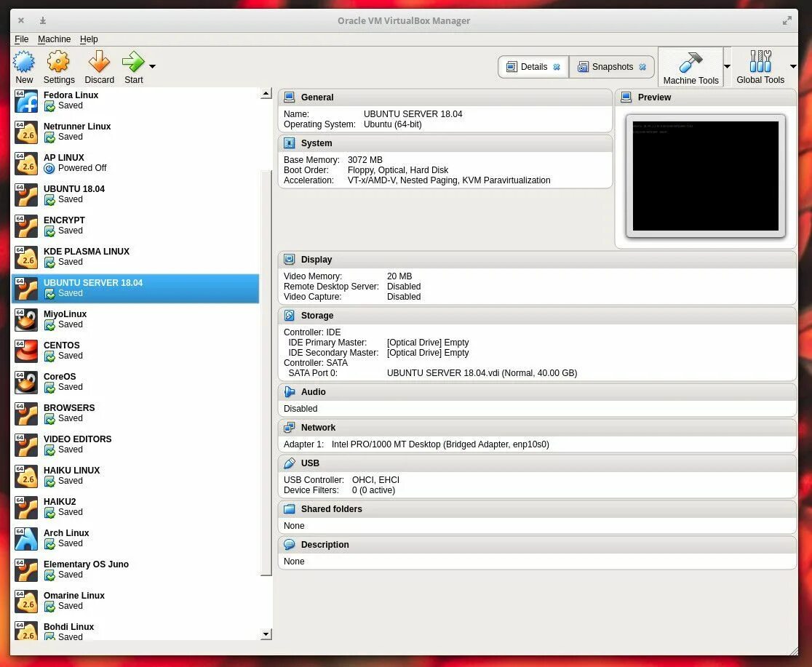The image size is (812, 667).
Task: Open the File menu
Action: [x=21, y=39]
